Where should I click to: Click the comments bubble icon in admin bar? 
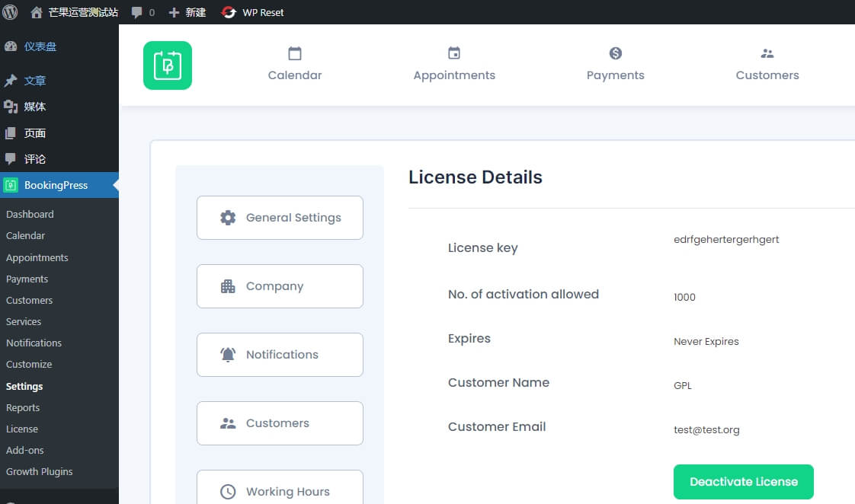click(x=137, y=12)
